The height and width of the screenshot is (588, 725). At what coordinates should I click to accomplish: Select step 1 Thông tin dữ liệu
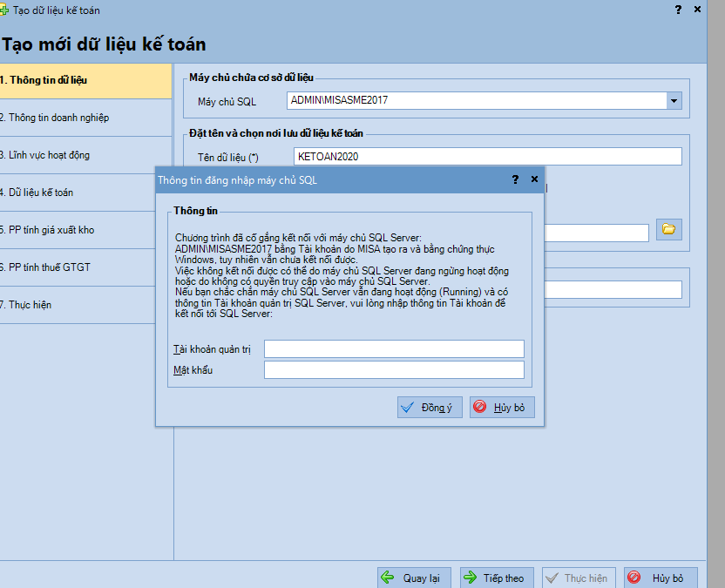[85, 80]
